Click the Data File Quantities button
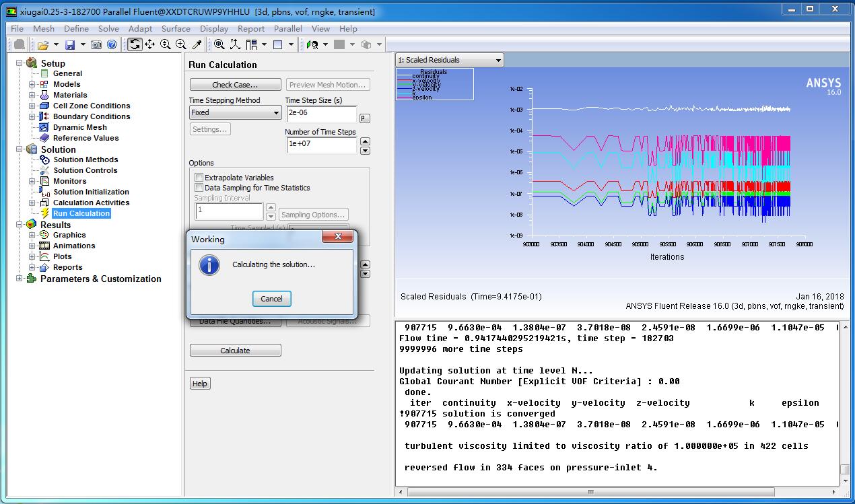The image size is (855, 504). [x=235, y=321]
